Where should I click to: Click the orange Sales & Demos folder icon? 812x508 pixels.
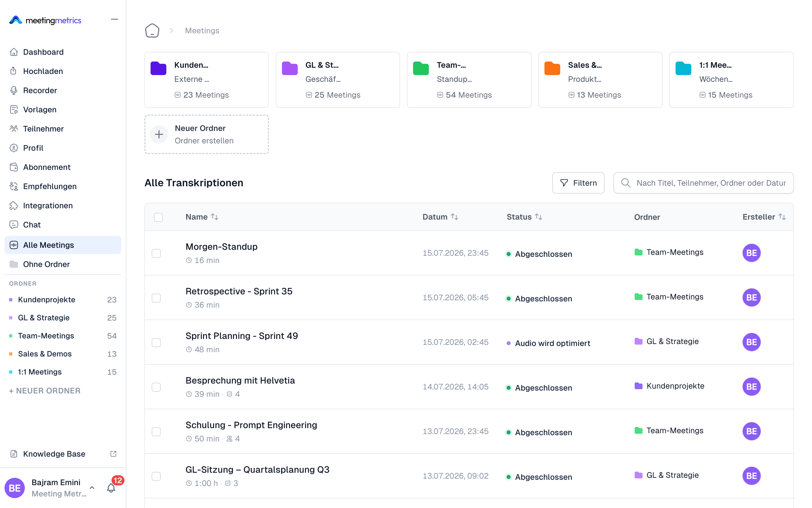point(552,68)
